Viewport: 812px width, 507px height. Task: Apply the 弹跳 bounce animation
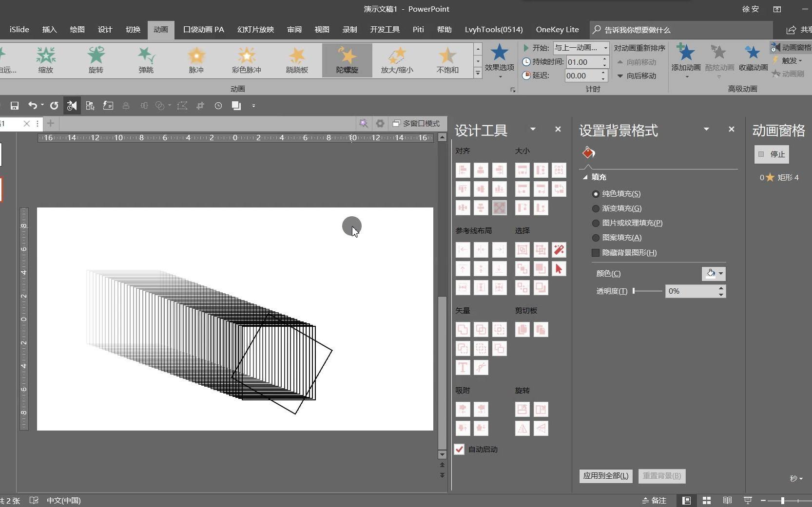pyautogui.click(x=146, y=60)
